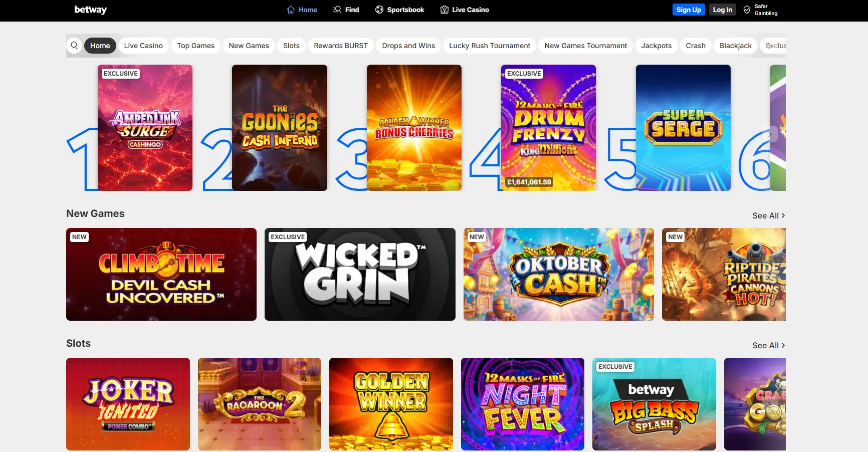Launch Joker Ignited Power Combo slot
This screenshot has height=452, width=868.
pyautogui.click(x=128, y=404)
